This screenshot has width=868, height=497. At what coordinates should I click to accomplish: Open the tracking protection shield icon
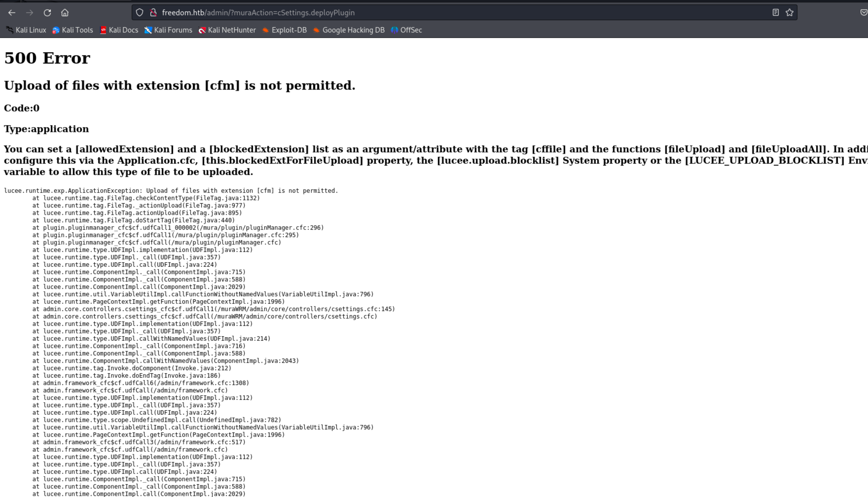point(140,12)
